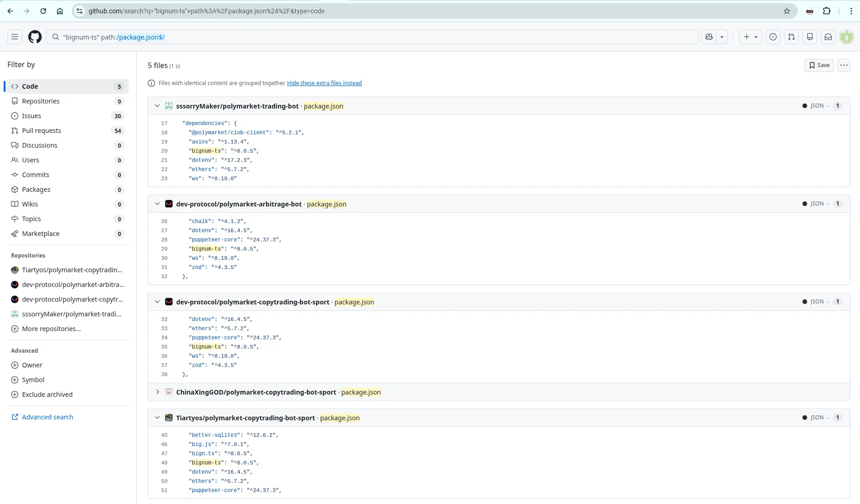
Task: Open the create new dropdown
Action: click(750, 37)
